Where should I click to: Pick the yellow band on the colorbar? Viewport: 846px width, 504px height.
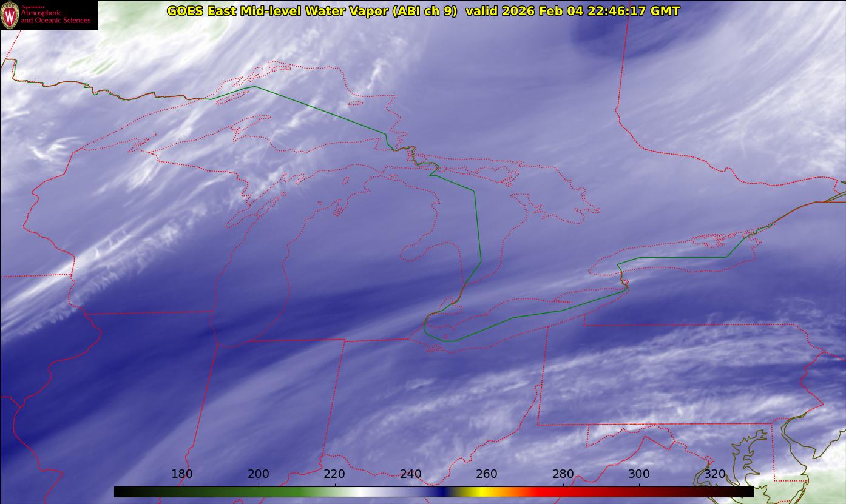coord(479,492)
